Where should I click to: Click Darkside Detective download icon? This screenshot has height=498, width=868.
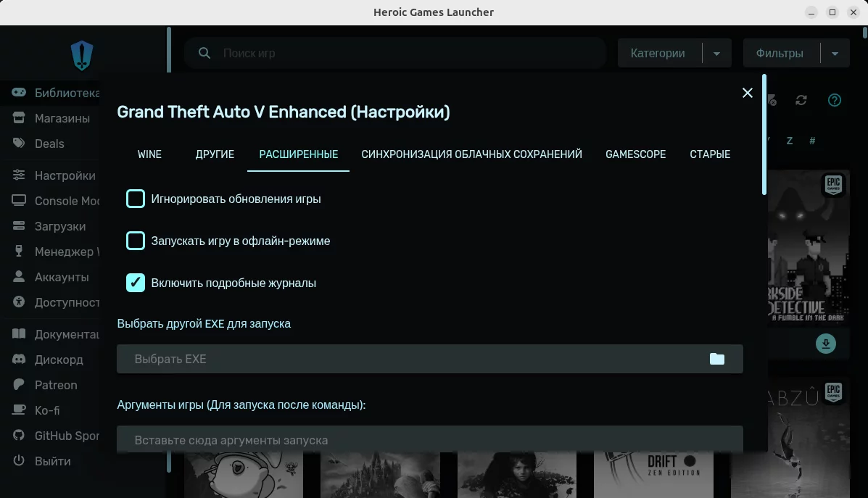point(825,344)
